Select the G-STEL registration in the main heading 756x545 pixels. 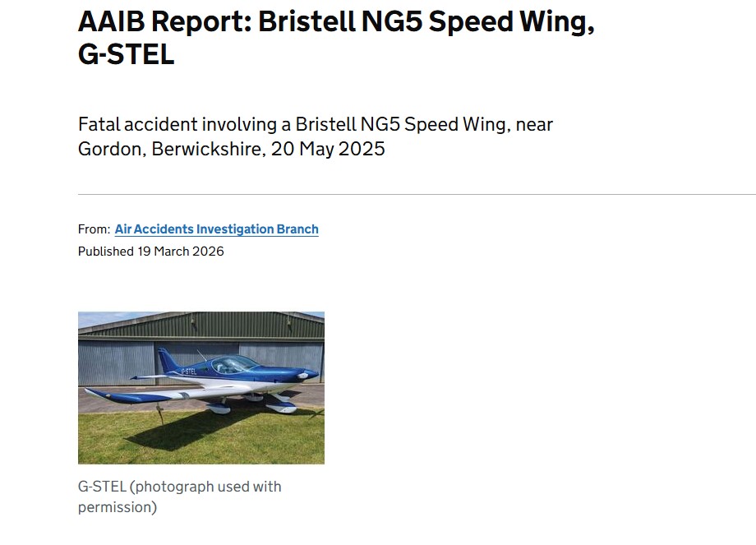point(126,55)
